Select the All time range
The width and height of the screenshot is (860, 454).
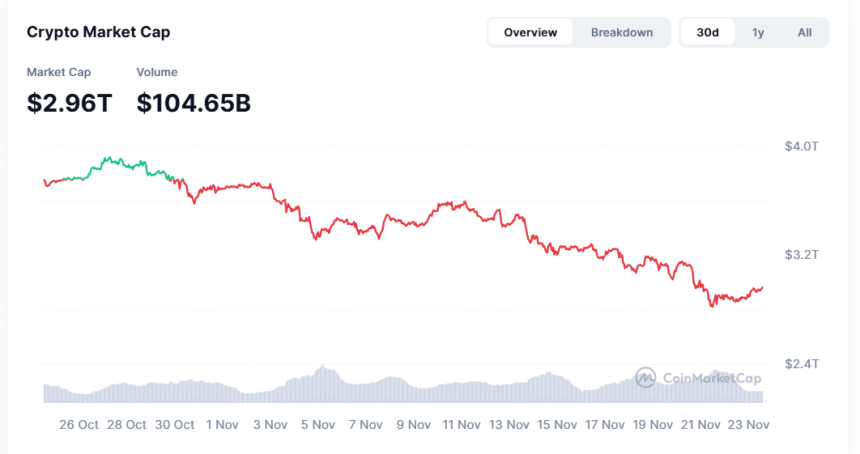[804, 33]
